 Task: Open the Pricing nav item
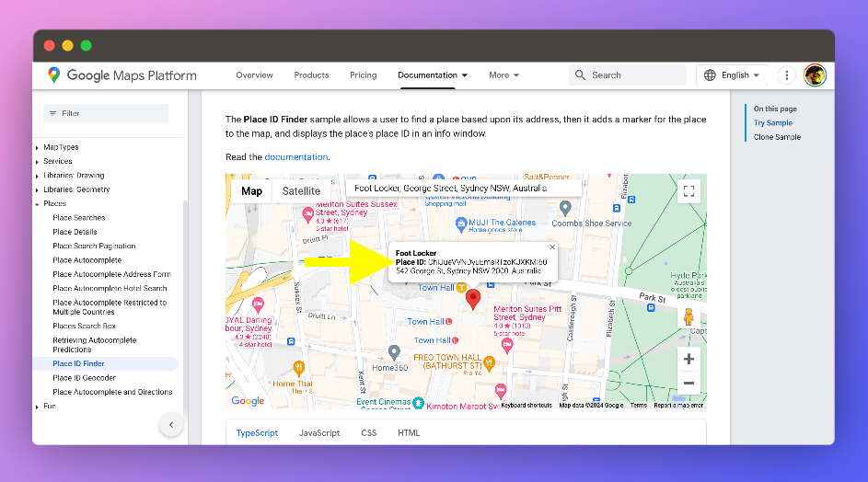pyautogui.click(x=364, y=75)
